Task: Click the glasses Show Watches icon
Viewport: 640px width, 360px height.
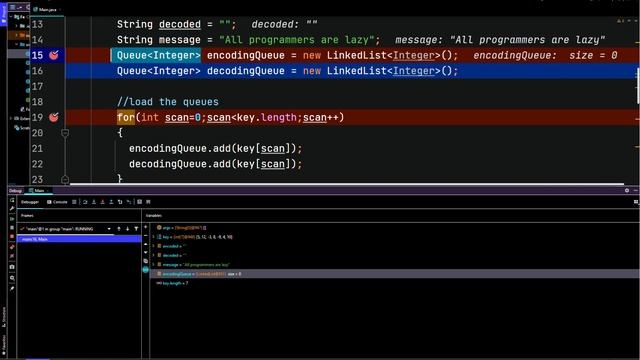Action: coord(145,270)
